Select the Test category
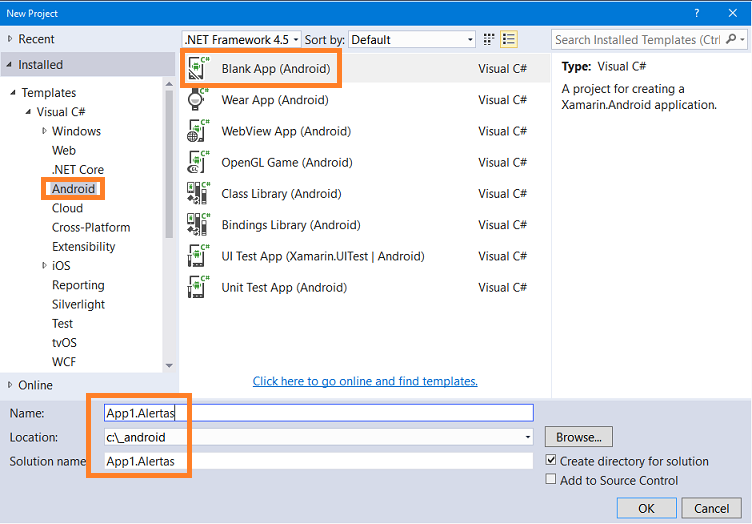The height and width of the screenshot is (524, 752). tap(62, 324)
